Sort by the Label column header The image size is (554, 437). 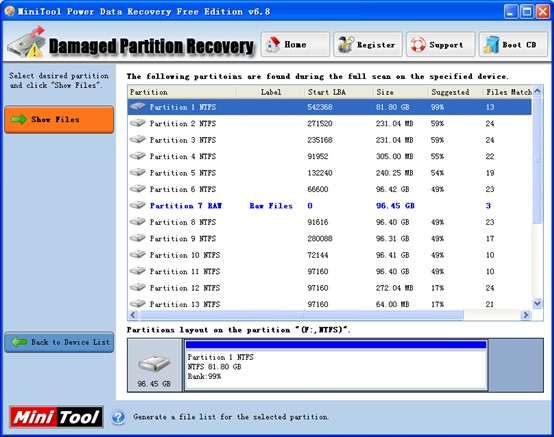point(271,92)
